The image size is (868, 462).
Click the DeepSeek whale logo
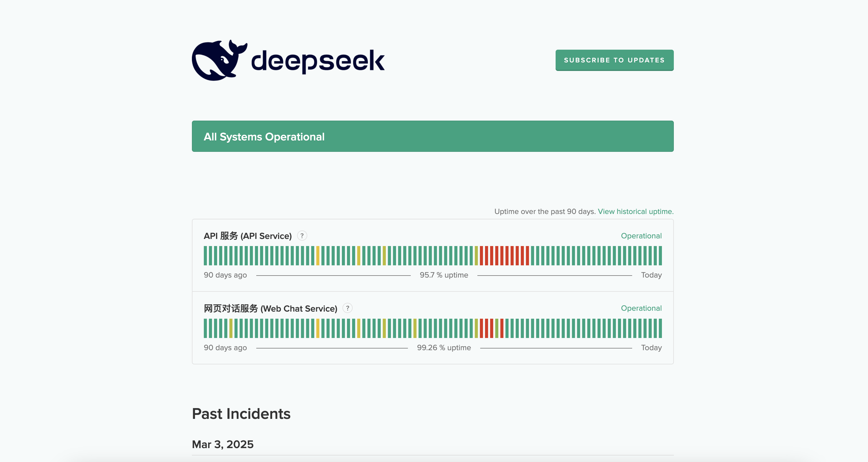[219, 59]
